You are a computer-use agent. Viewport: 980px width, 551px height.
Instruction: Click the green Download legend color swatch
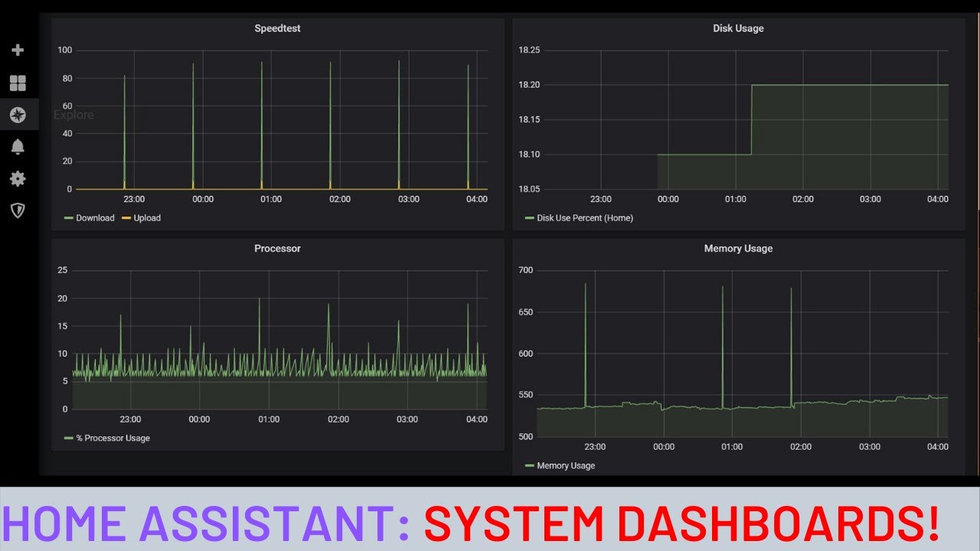[68, 218]
